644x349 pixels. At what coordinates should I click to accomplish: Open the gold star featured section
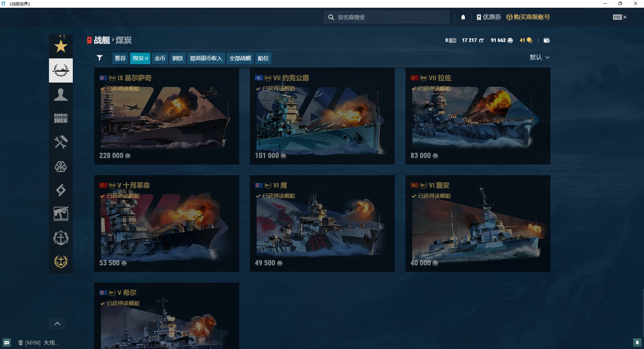pos(61,46)
